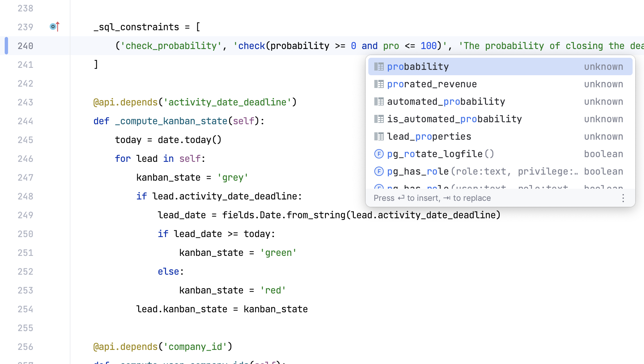Choose the "automated_probability" completion entry
644x364 pixels.
(446, 101)
